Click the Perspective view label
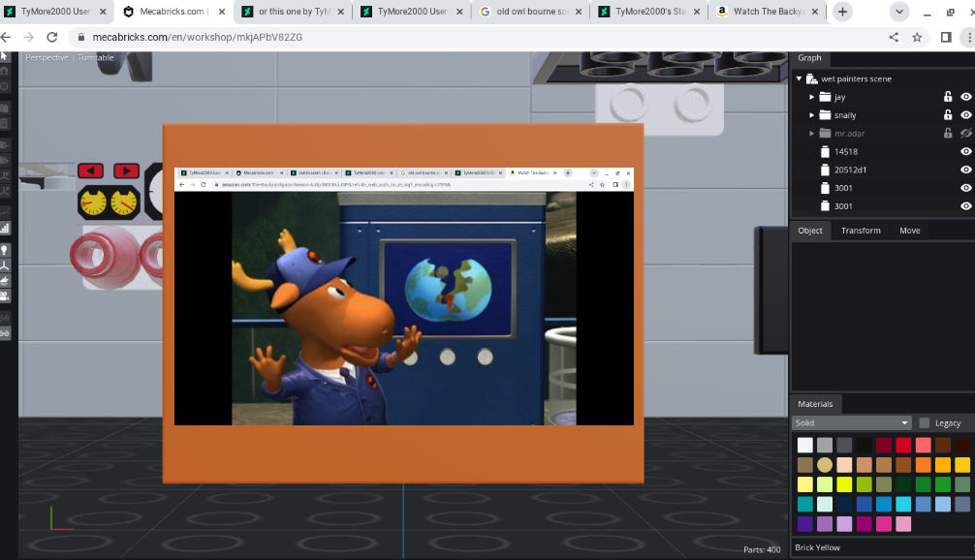 click(x=47, y=58)
